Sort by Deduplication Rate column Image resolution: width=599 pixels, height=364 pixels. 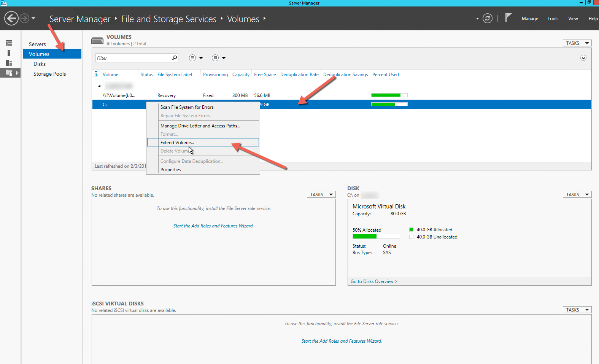[x=299, y=75]
